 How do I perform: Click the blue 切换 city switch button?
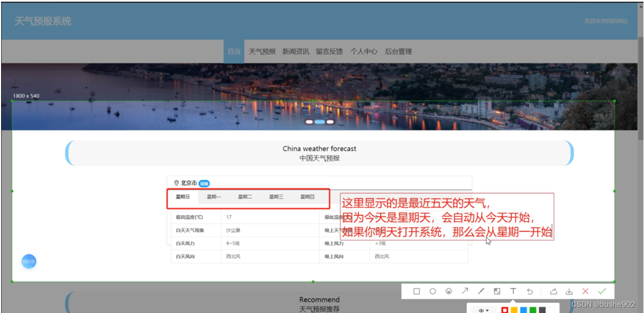point(204,184)
